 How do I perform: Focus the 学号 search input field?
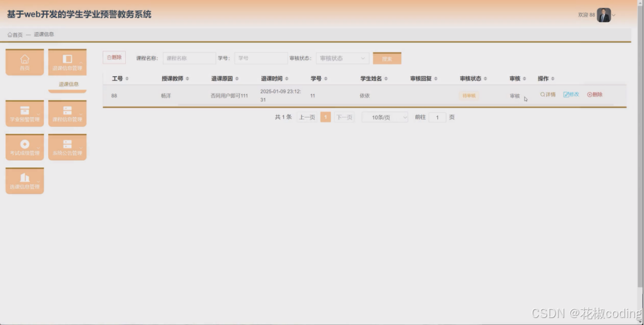(x=261, y=58)
